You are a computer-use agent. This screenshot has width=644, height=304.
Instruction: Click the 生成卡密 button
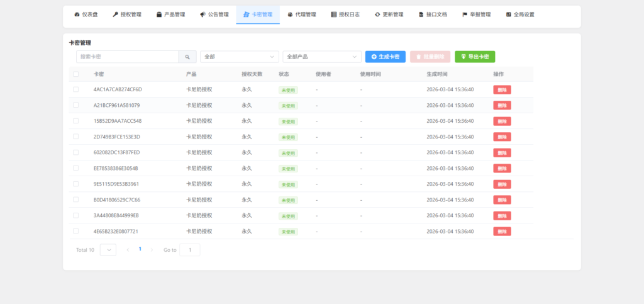386,57
